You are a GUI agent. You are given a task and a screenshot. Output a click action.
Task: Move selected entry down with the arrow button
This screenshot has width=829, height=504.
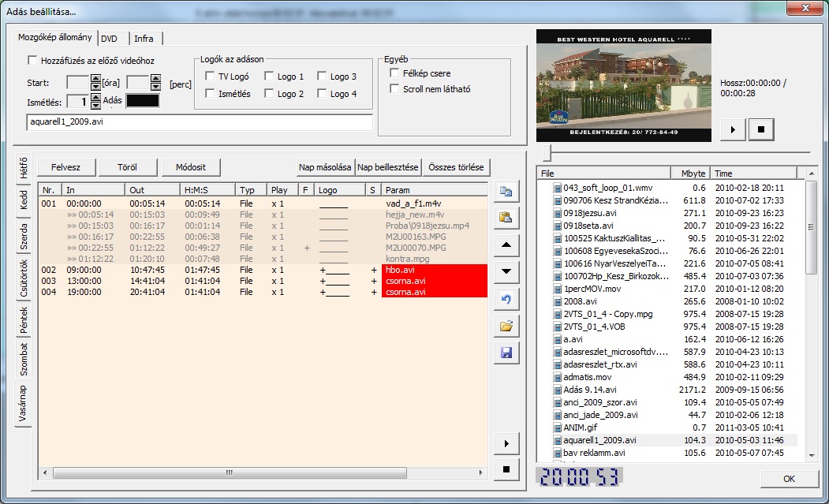(506, 272)
